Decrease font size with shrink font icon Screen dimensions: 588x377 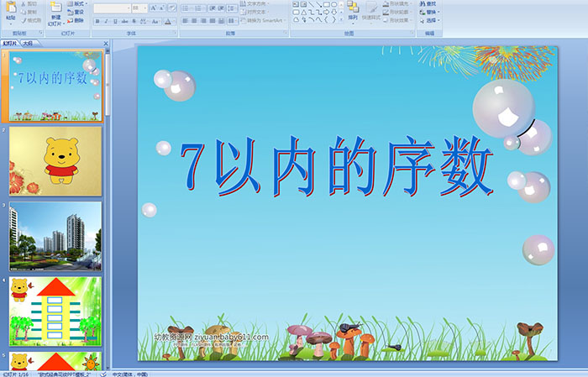pyautogui.click(x=162, y=8)
